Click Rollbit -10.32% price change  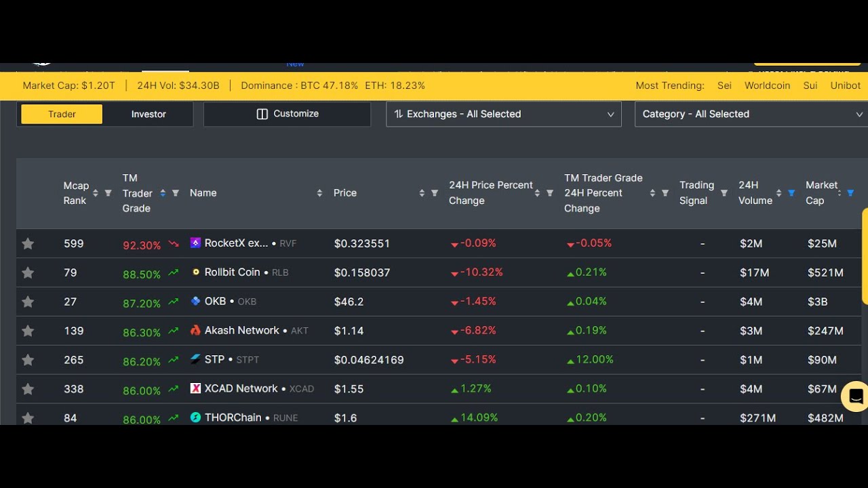[x=481, y=272]
